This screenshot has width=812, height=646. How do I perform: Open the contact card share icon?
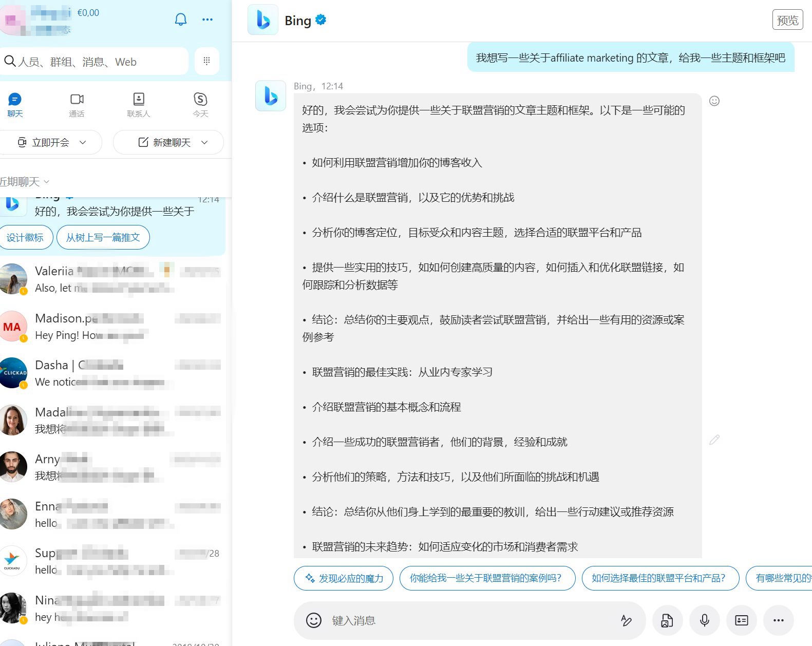pyautogui.click(x=741, y=620)
